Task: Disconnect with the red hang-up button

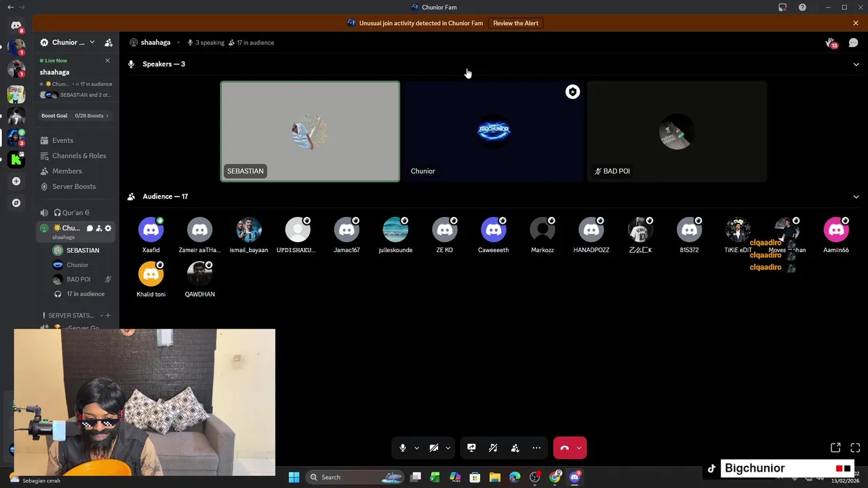Action: [x=564, y=448]
